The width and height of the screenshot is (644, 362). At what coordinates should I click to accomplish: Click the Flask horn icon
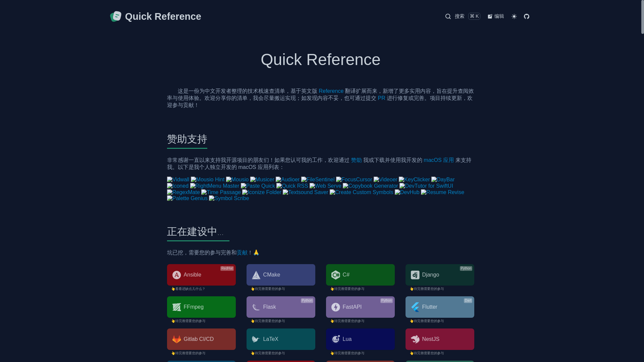point(256,307)
